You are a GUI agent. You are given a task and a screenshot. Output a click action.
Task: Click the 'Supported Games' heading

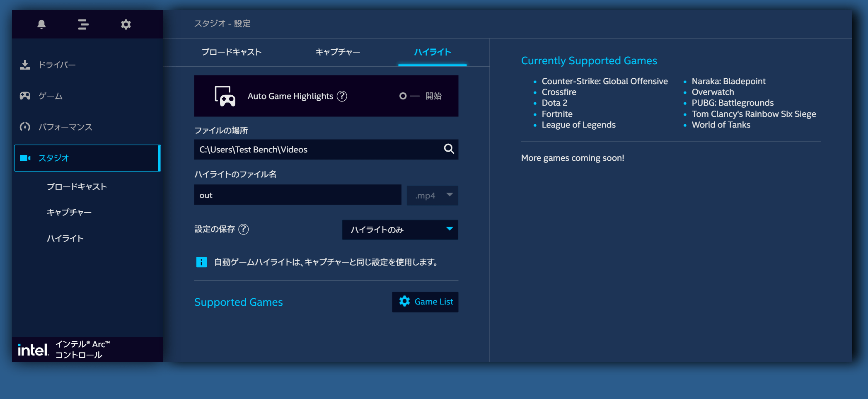[238, 302]
